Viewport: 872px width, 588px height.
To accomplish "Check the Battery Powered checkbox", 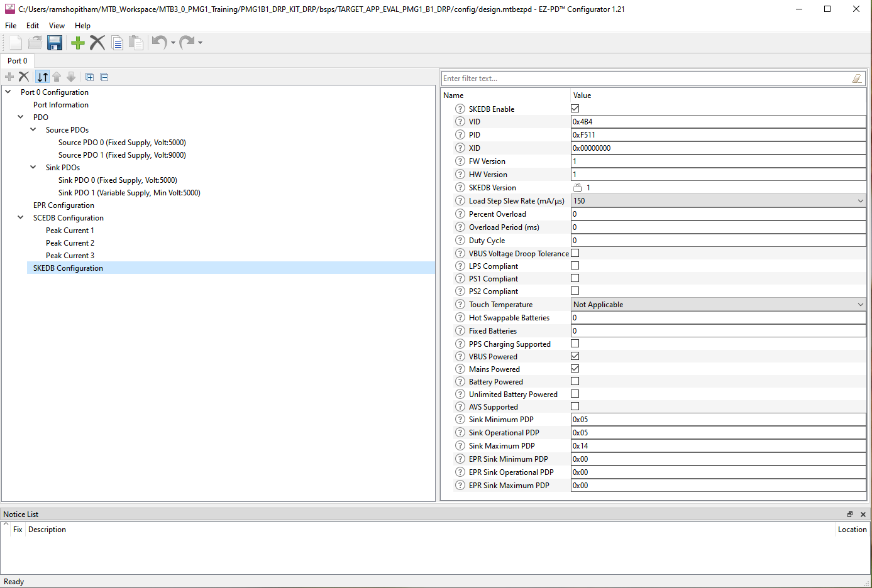I will coord(575,381).
